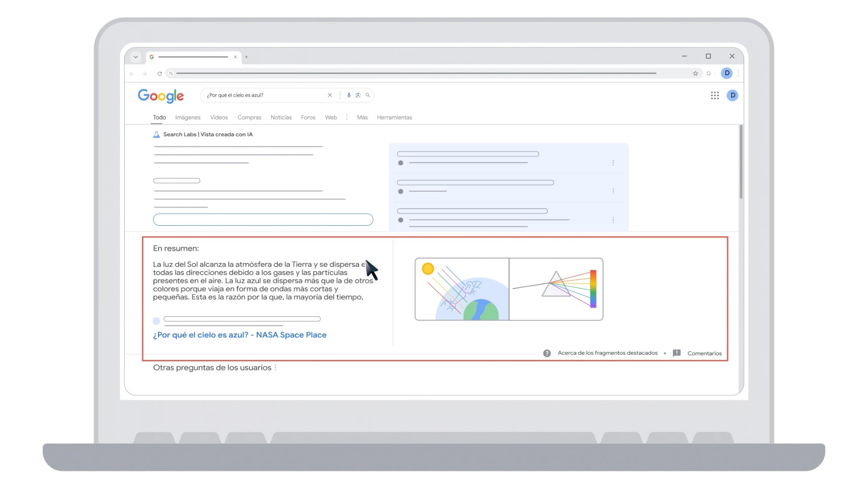Click the profile avatar D
The width and height of the screenshot is (868, 488).
coord(732,95)
